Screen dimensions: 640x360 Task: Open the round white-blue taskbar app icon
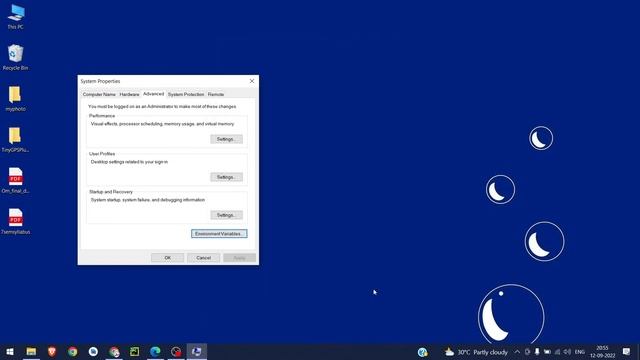click(x=93, y=351)
